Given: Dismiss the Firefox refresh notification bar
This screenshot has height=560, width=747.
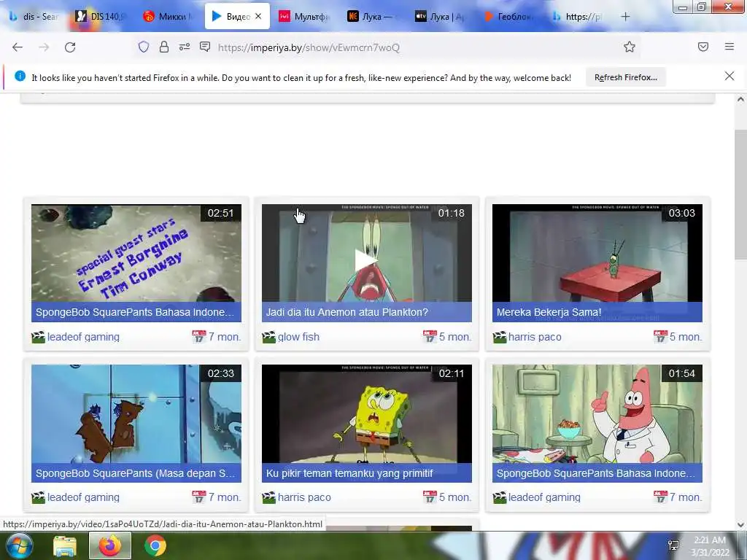Looking at the screenshot, I should coord(729,76).
